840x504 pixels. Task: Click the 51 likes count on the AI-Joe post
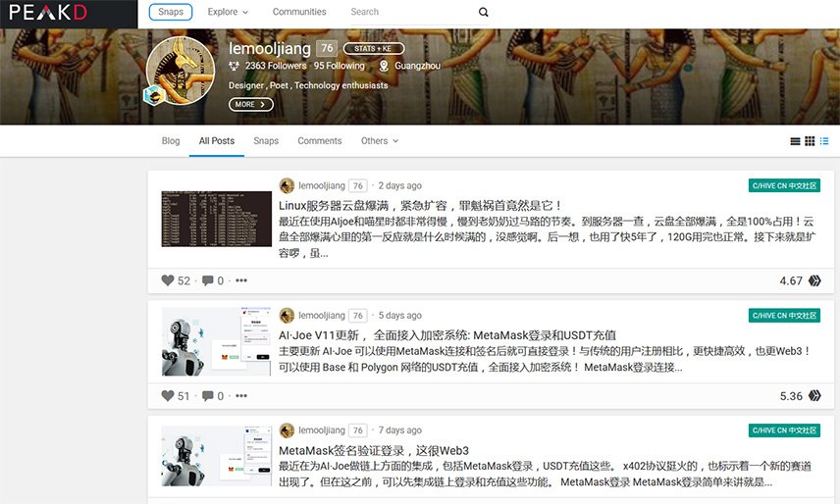[x=184, y=396]
